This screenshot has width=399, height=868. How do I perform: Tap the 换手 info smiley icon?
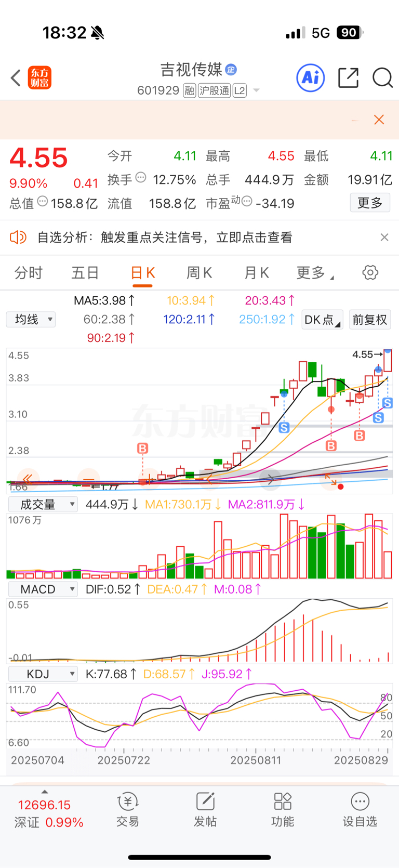click(x=141, y=178)
